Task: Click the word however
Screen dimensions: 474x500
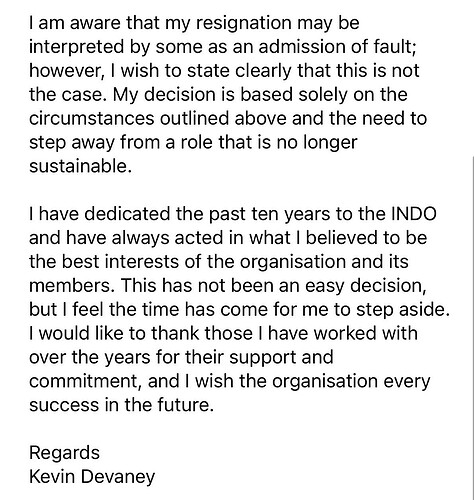Action: point(65,71)
